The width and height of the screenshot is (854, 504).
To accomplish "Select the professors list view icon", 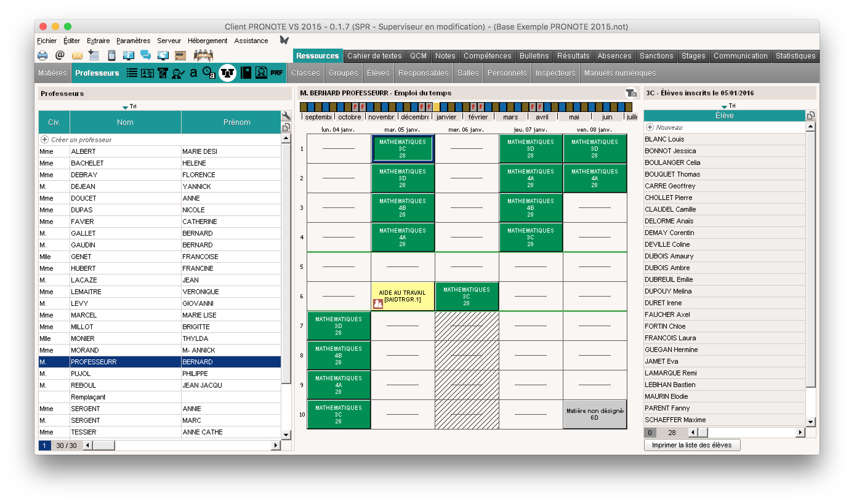I will click(132, 73).
